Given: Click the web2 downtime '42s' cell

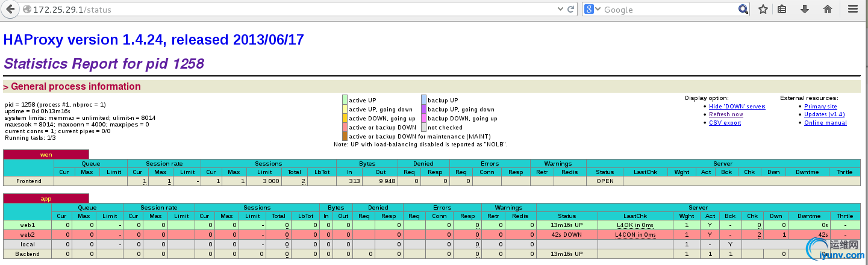Looking at the screenshot, I should coord(808,234).
